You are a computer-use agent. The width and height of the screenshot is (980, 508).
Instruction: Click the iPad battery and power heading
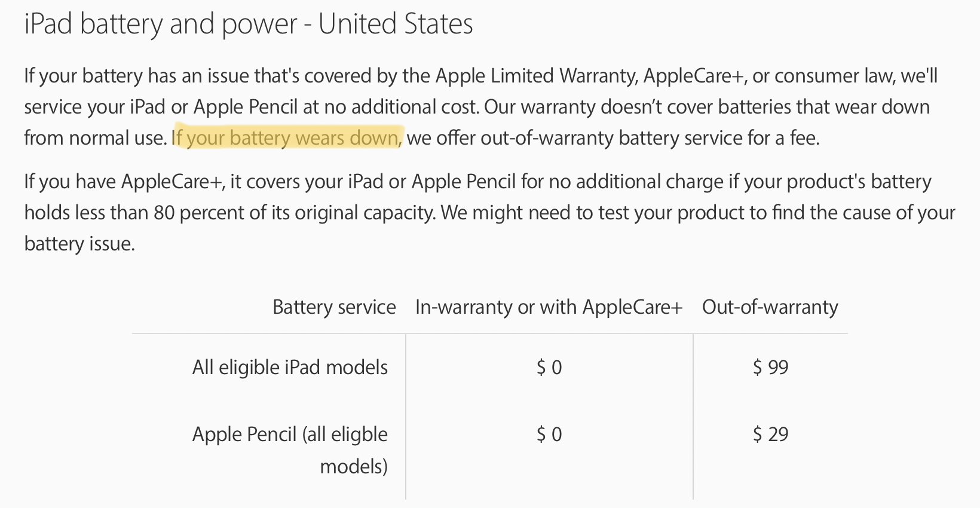[249, 25]
